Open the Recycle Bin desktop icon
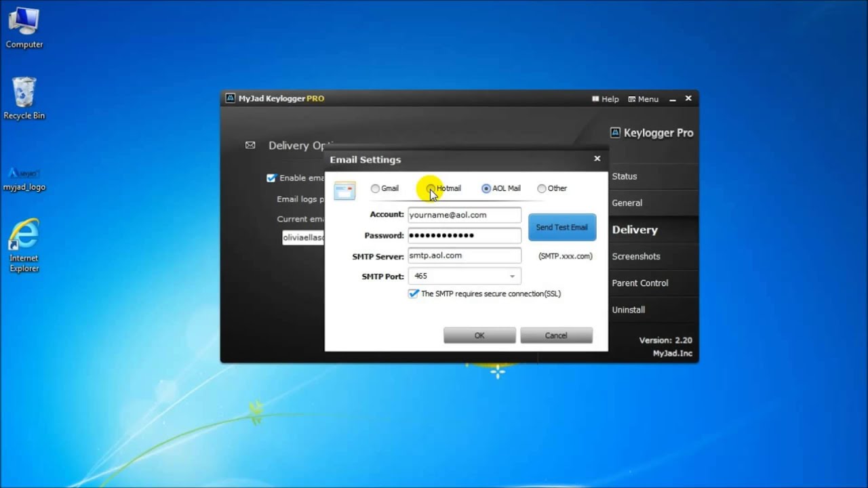The image size is (868, 488). click(24, 98)
